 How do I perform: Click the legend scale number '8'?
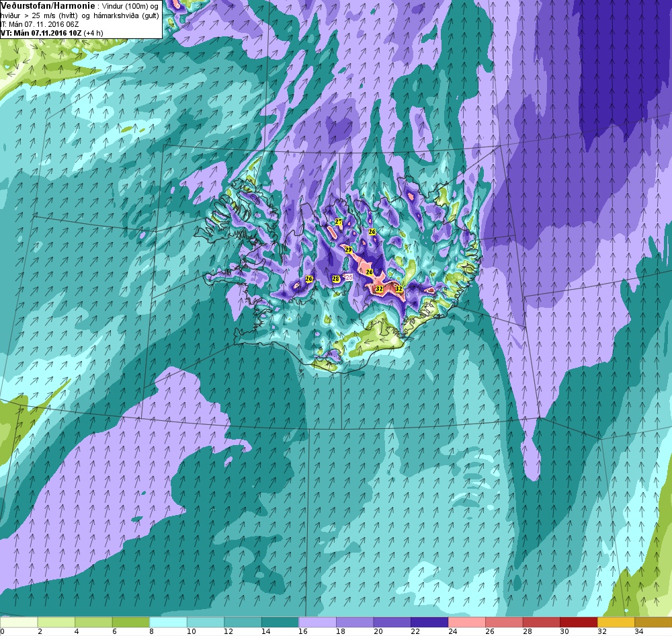(x=152, y=631)
